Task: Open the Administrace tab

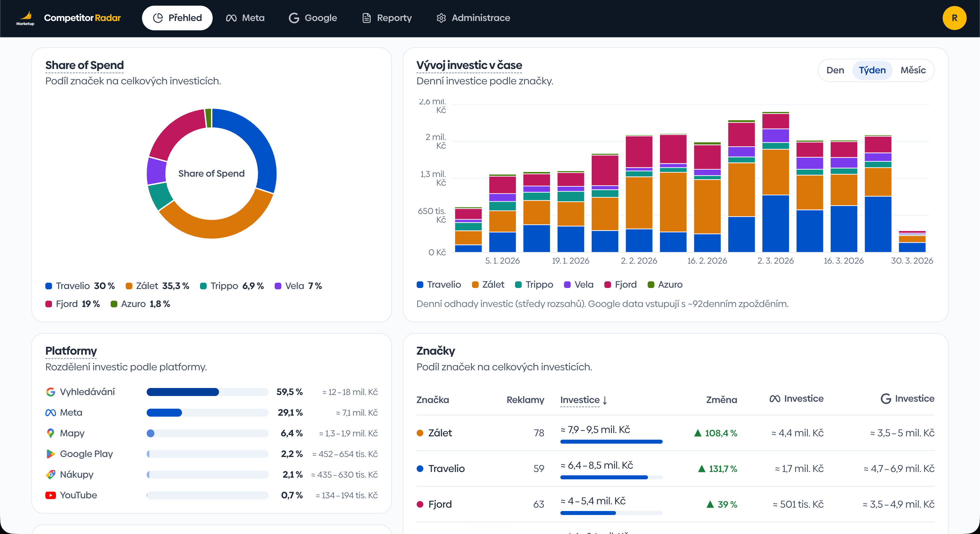Action: coord(473,18)
